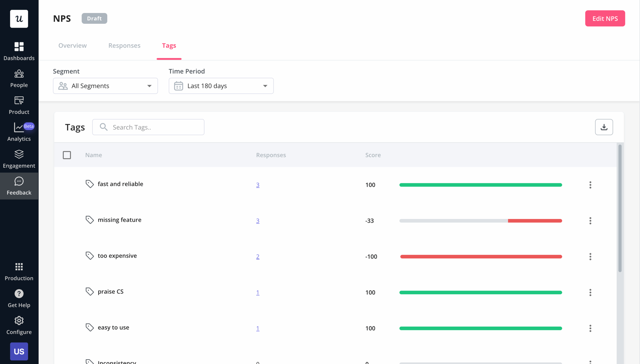Open the Last 180 days time period dropdown
Viewport: 640px width, 364px height.
[x=221, y=86]
